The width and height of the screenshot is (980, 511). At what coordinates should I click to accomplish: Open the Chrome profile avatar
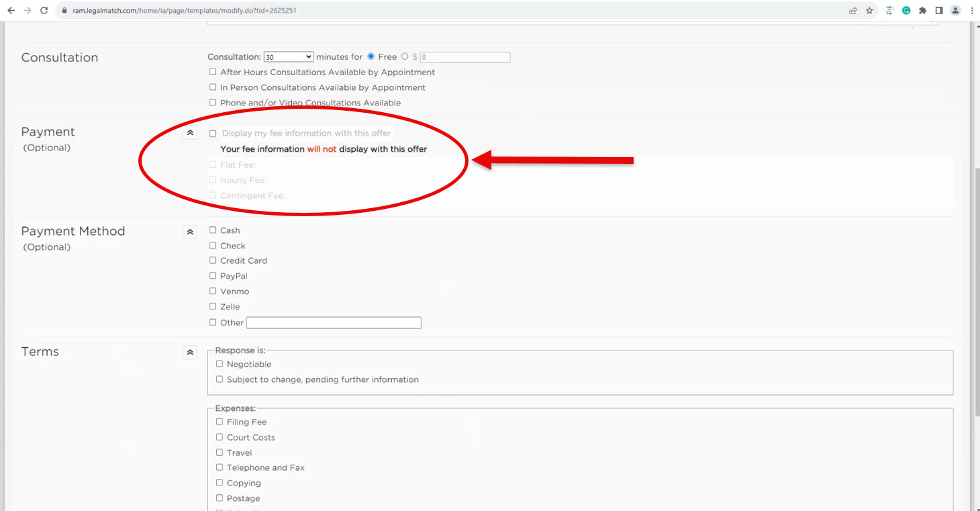[955, 11]
